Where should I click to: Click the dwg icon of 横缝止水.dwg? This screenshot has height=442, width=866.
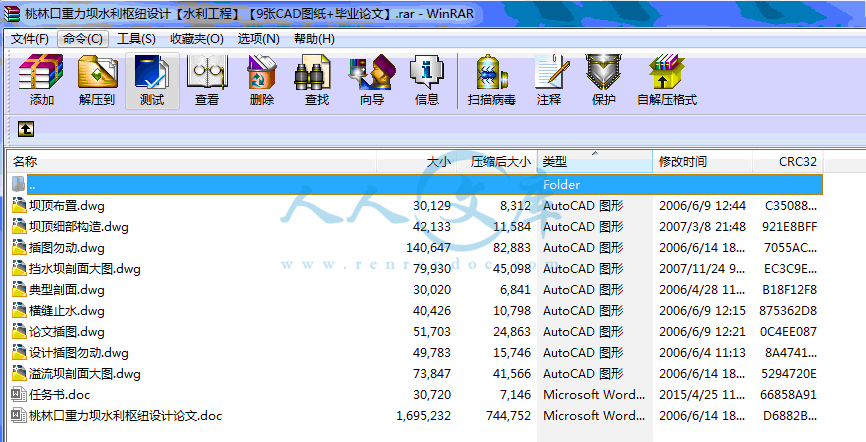pyautogui.click(x=19, y=311)
